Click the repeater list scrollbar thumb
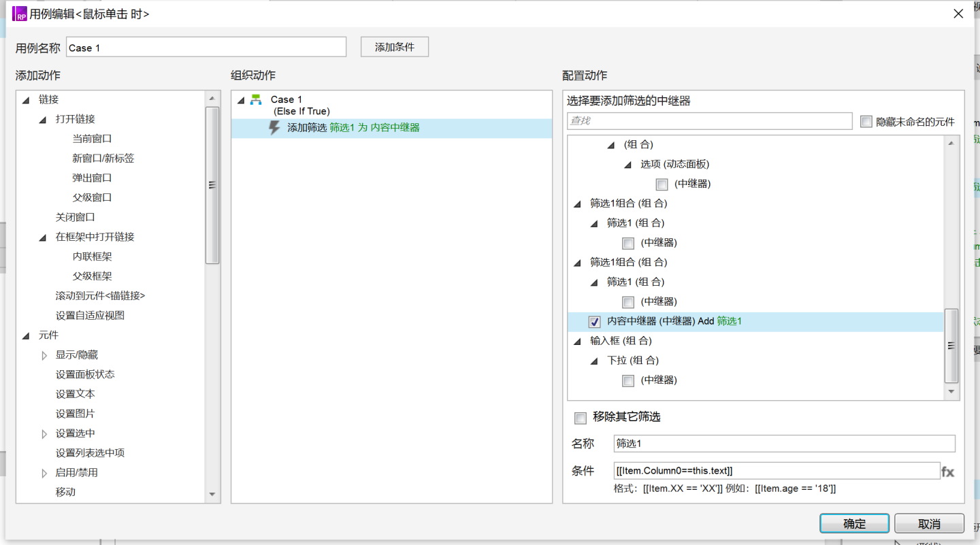 click(951, 346)
